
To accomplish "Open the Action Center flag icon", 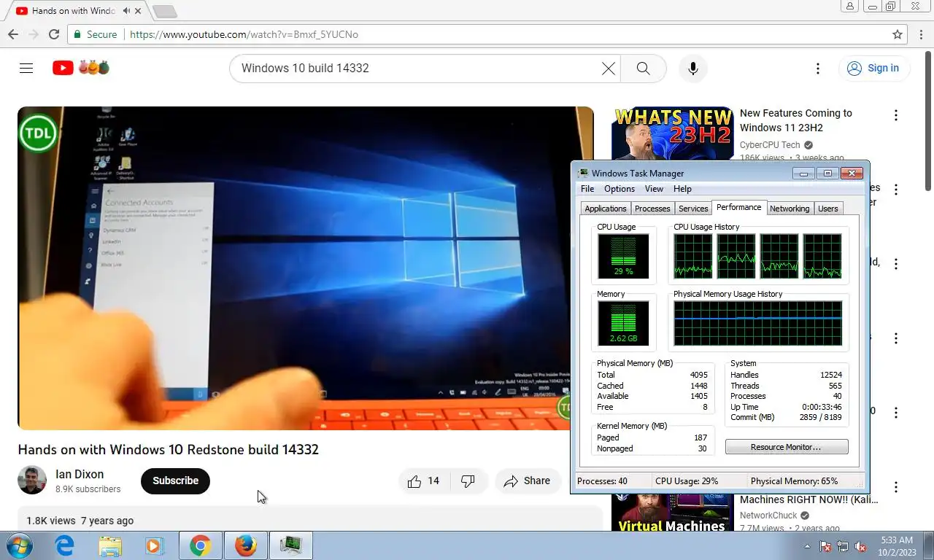I will pyautogui.click(x=825, y=546).
